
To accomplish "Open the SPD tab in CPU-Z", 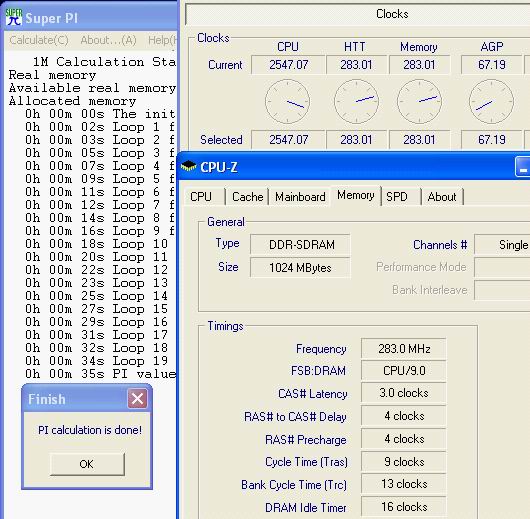I will [402, 196].
